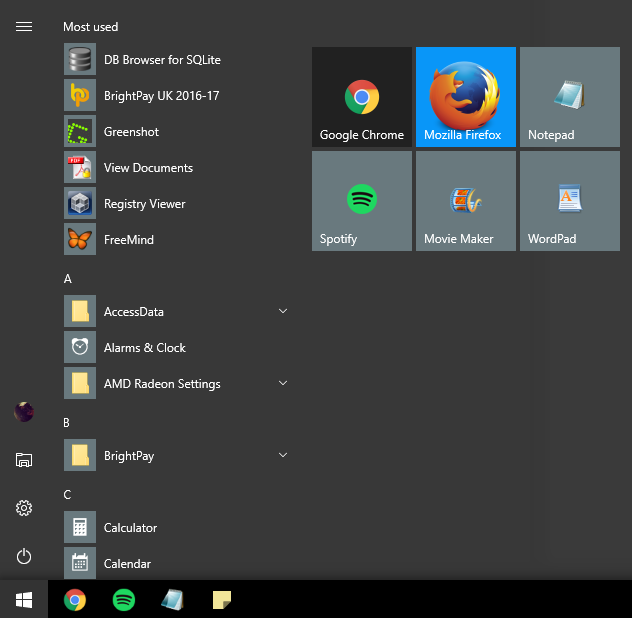Click the AMD Radeon Settings folder icon
Screen dimensions: 632x618
point(80,383)
